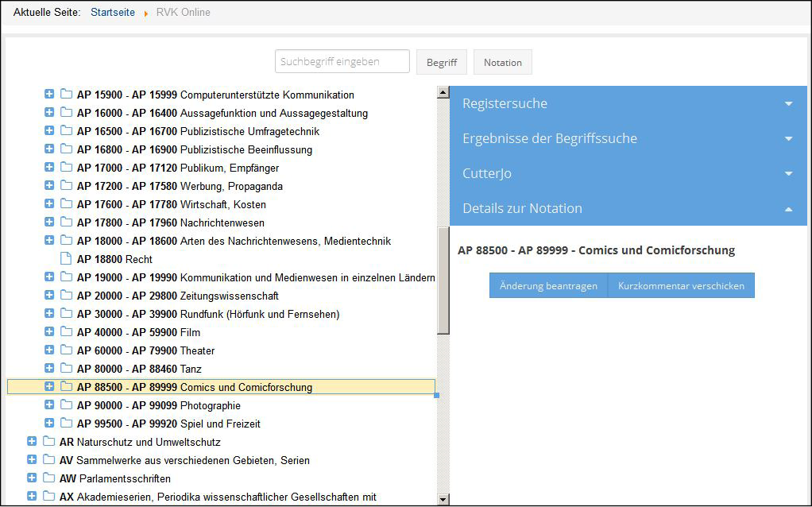Expand AP 17000 Publikum, Empfänger node
Viewport: 812px width, 507px height.
49,167
